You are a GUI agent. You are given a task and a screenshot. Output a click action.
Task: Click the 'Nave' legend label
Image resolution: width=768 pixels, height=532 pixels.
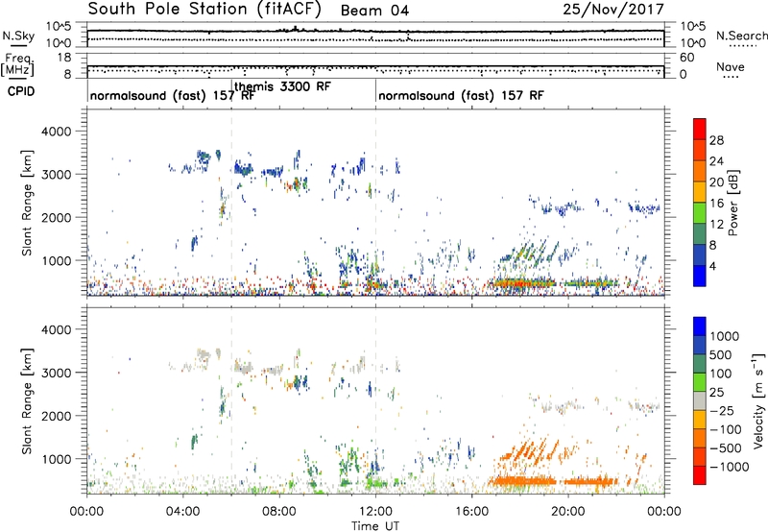point(731,67)
